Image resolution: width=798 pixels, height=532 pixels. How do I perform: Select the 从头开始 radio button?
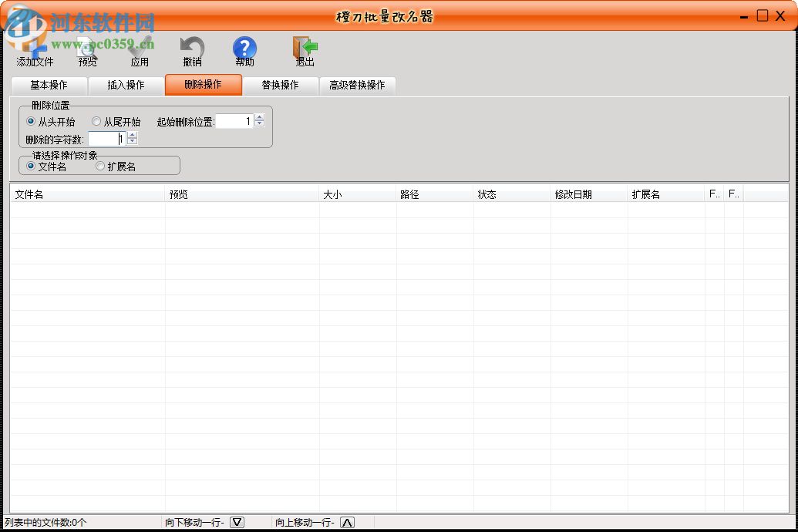click(x=30, y=121)
